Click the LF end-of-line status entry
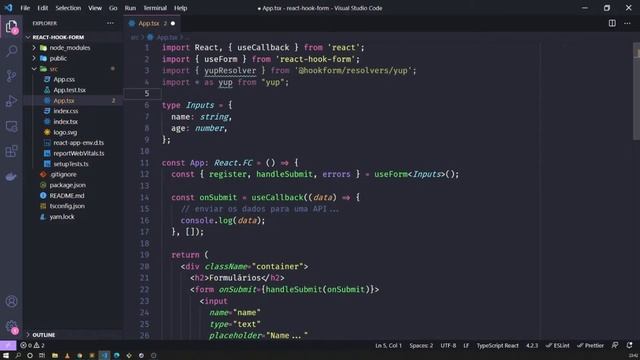This screenshot has height=360, width=640. point(466,345)
